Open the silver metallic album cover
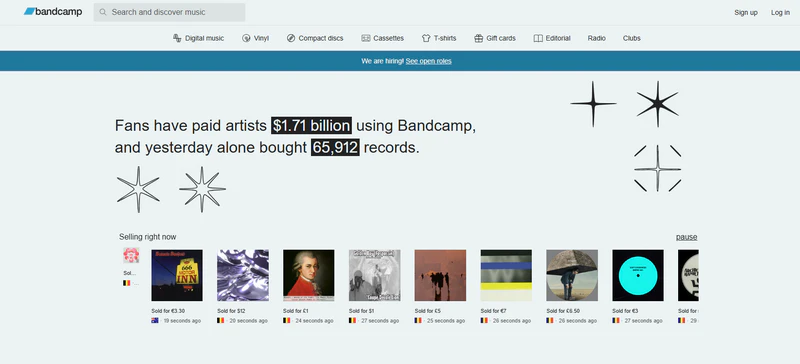This screenshot has width=800, height=364. click(x=243, y=275)
